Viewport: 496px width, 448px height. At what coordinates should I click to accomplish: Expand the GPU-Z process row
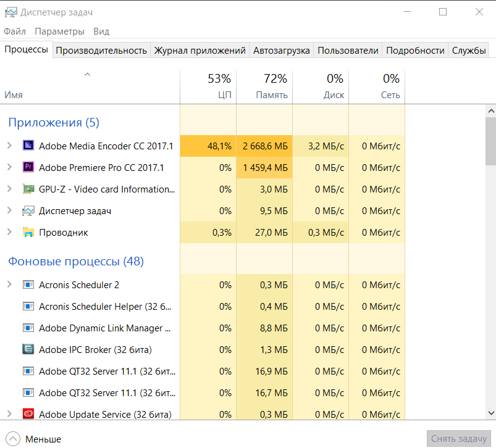click(9, 189)
